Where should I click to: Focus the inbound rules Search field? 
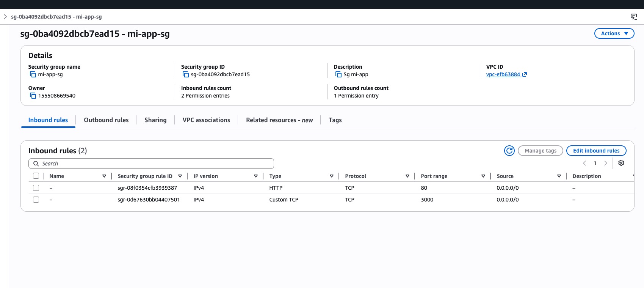151,164
